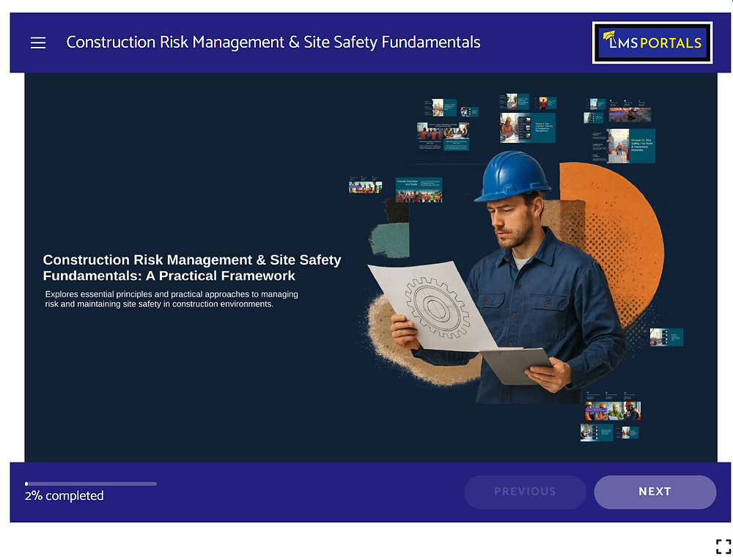Click the 'Course Overview and Goals' slide thumbnail
733x560 pixels.
coord(419,189)
